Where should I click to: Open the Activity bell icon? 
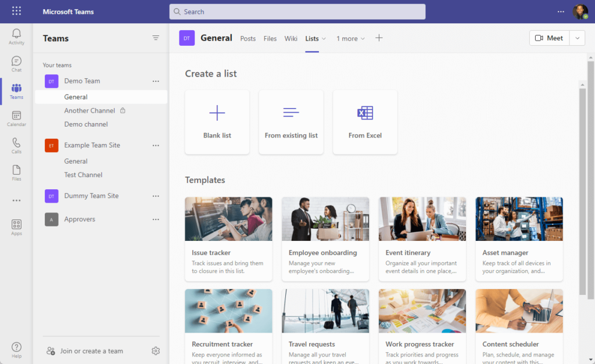pyautogui.click(x=16, y=37)
